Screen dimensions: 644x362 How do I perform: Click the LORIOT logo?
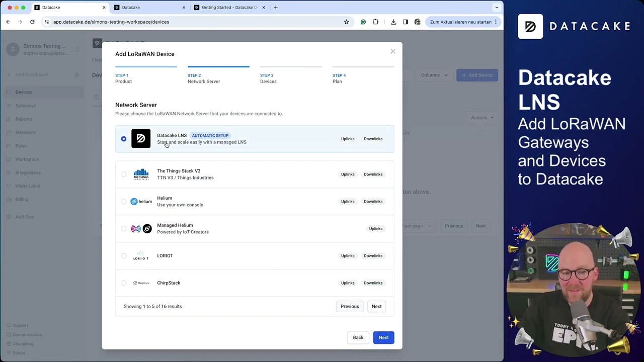click(141, 256)
